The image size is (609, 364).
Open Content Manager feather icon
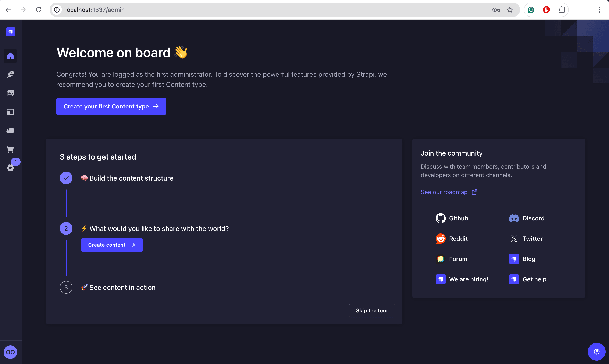(10, 75)
